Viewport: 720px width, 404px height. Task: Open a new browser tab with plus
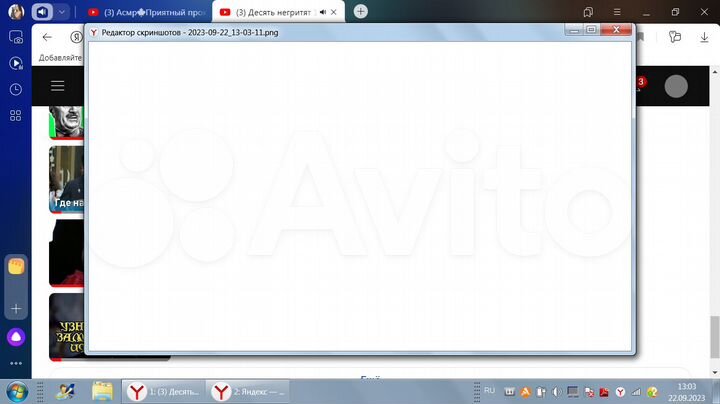(x=360, y=12)
